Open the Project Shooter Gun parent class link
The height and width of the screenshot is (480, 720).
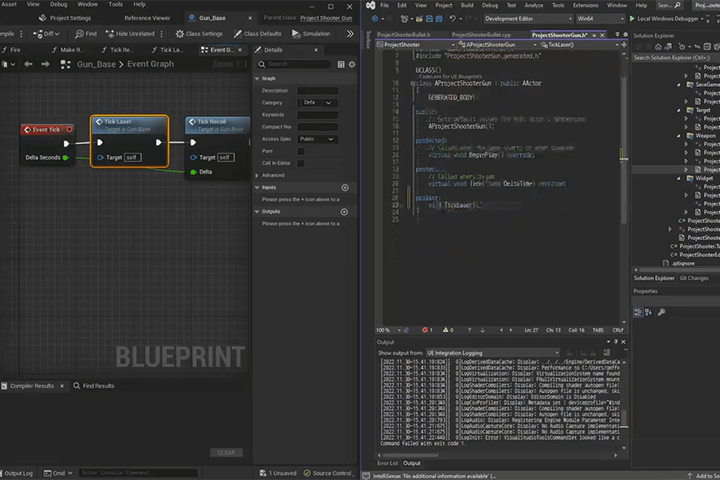(x=326, y=18)
